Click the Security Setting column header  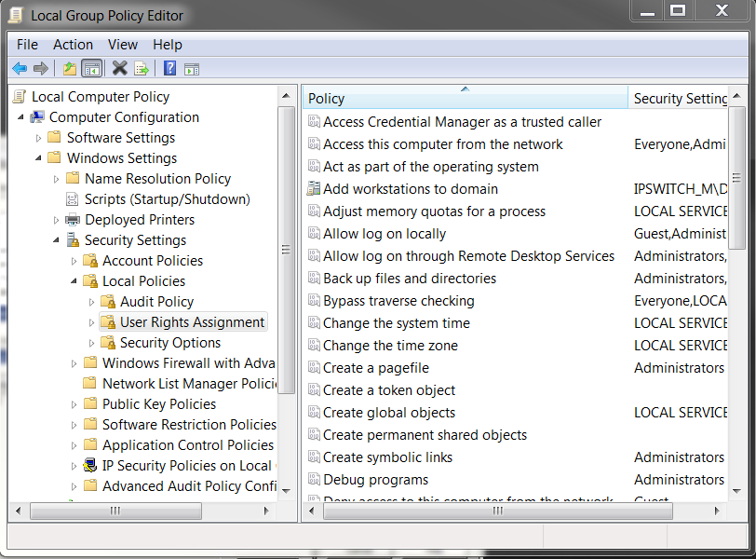(678, 98)
